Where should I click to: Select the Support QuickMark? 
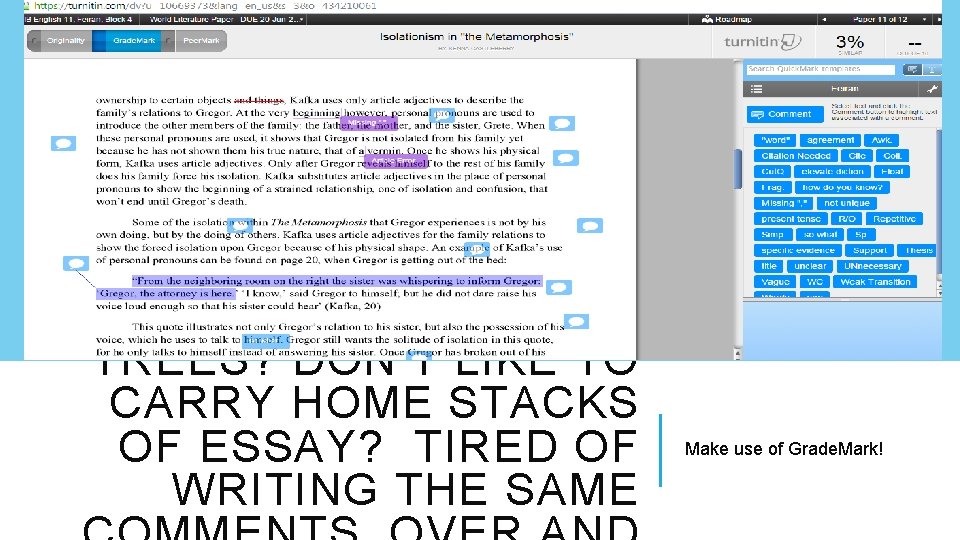pos(869,250)
